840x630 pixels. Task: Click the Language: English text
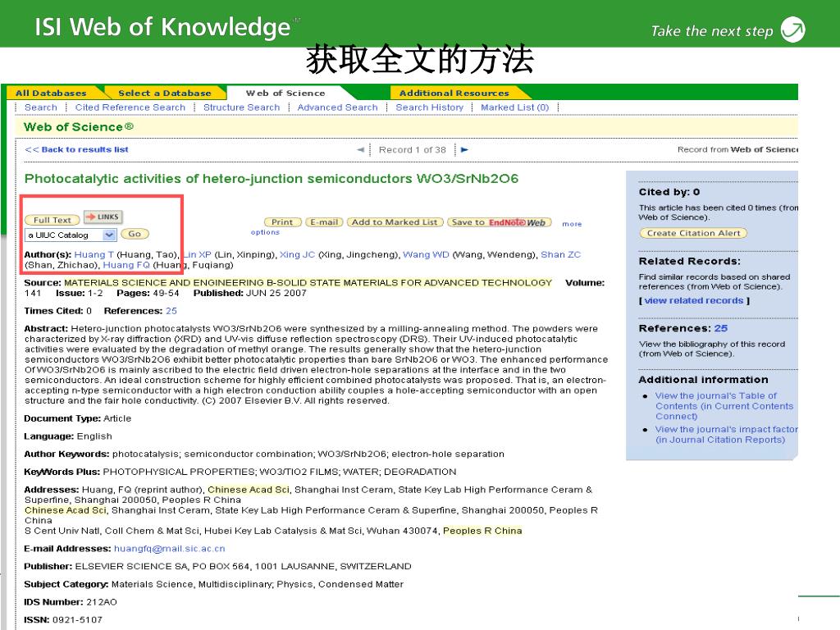68,436
